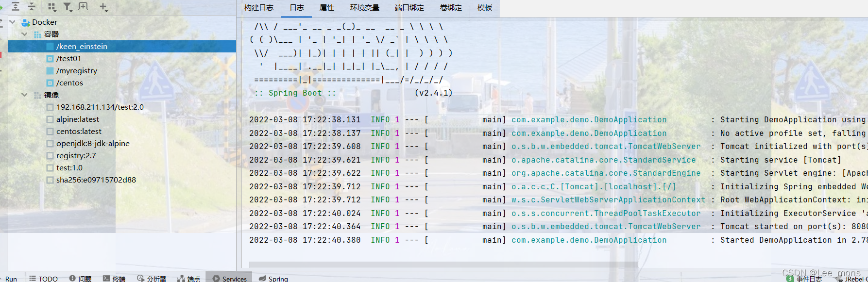The width and height of the screenshot is (868, 282).
Task: Open the Spring tool window
Action: point(273,279)
